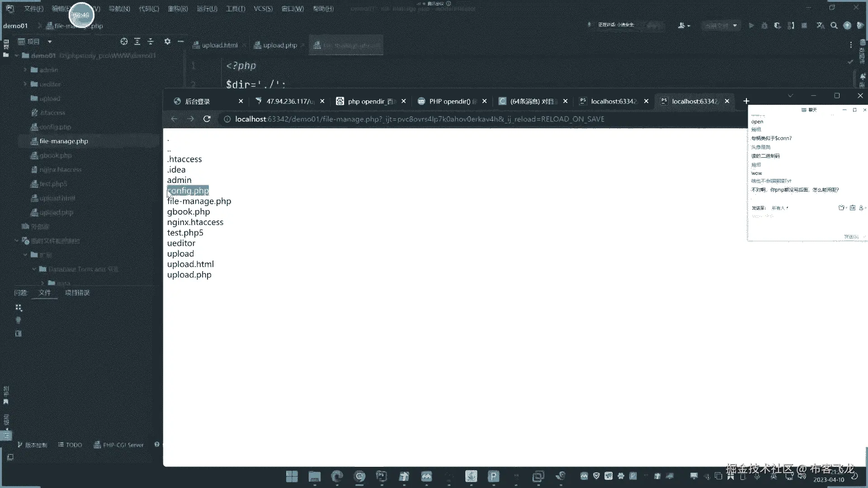868x488 pixels.
Task: Expand the admin folder in project tree
Action: coord(25,70)
